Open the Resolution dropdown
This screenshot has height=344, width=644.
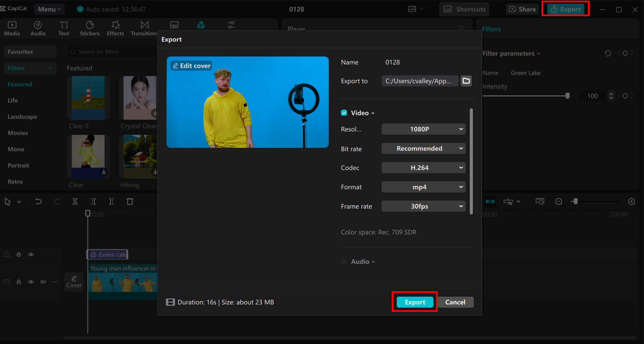423,129
